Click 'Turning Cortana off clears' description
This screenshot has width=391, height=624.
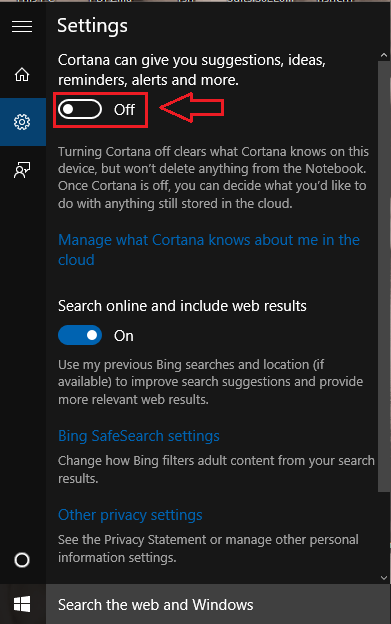pyautogui.click(x=213, y=177)
